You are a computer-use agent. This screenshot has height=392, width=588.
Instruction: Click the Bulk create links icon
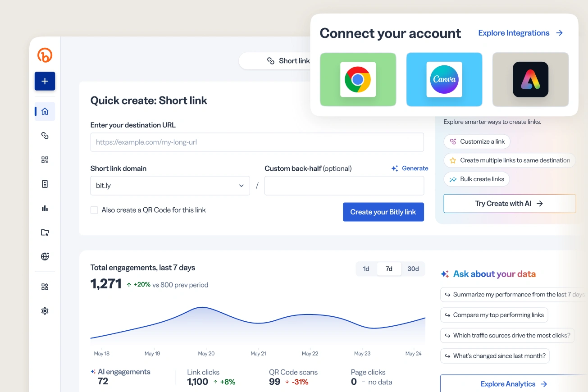click(453, 179)
